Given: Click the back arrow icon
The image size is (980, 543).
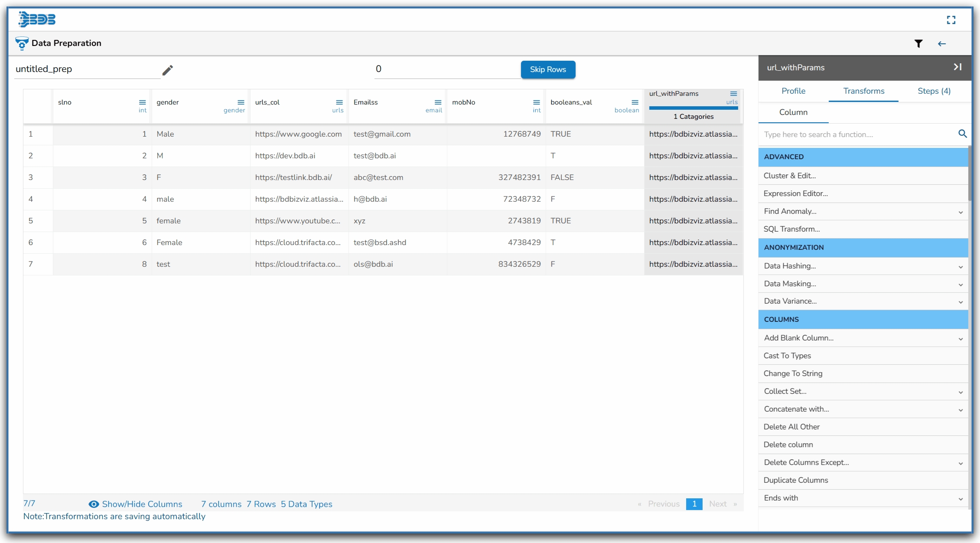Looking at the screenshot, I should [941, 43].
